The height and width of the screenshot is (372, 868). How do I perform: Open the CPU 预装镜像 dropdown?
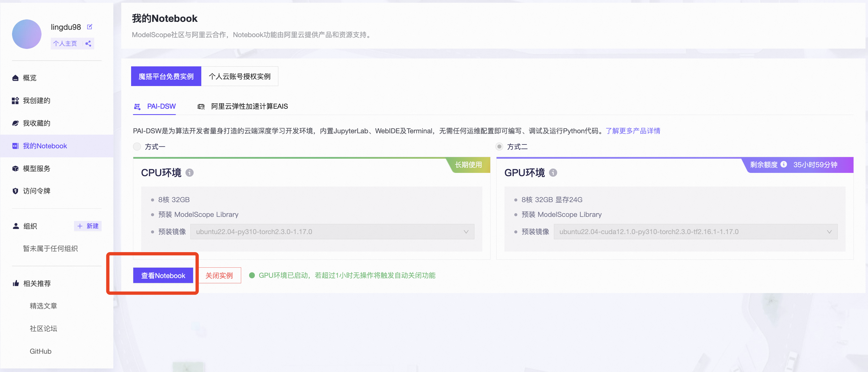click(x=332, y=232)
